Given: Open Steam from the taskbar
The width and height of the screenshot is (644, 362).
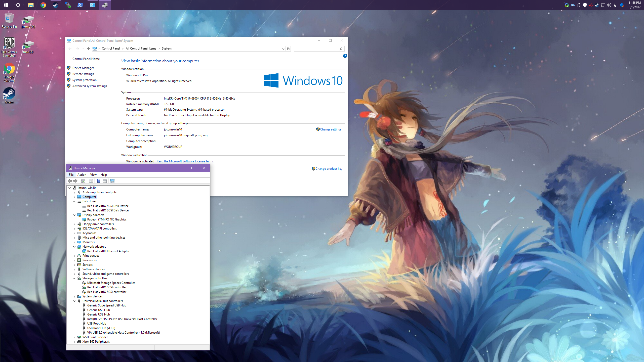Looking at the screenshot, I should pos(55,5).
